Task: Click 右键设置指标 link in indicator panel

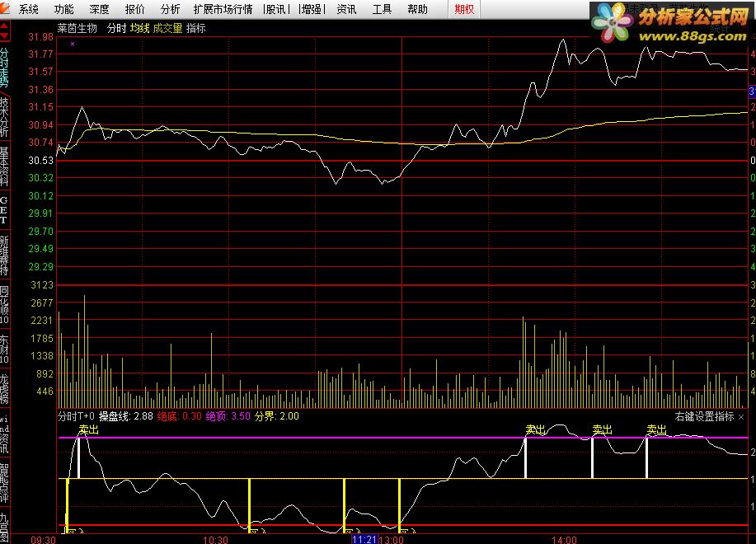Action: pos(704,416)
